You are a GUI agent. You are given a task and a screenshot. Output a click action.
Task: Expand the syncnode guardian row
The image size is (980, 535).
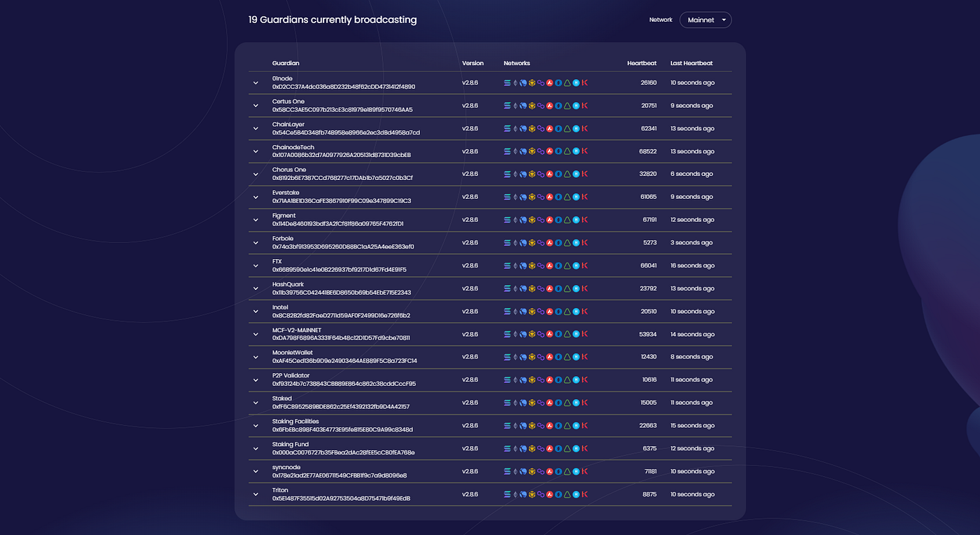click(x=256, y=472)
